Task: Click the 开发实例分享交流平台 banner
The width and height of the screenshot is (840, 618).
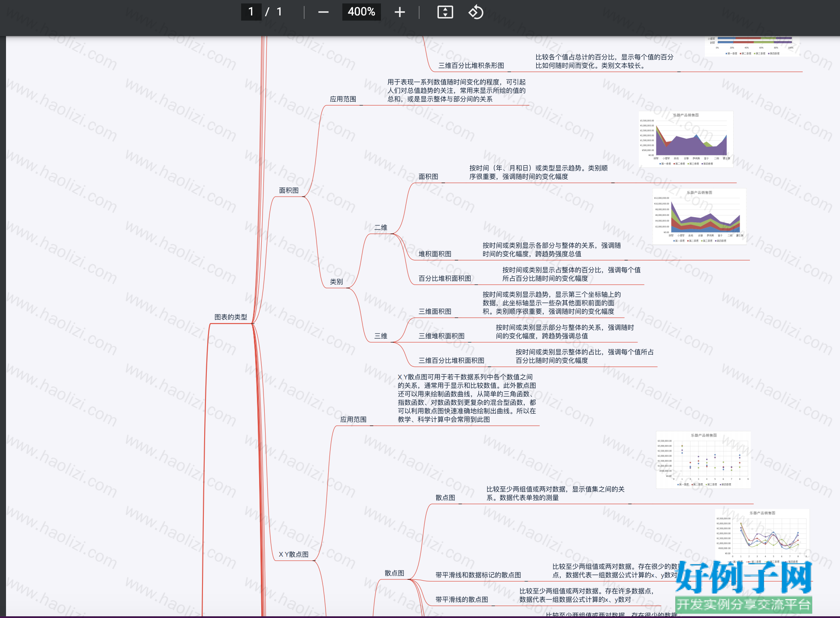Action: (x=743, y=605)
